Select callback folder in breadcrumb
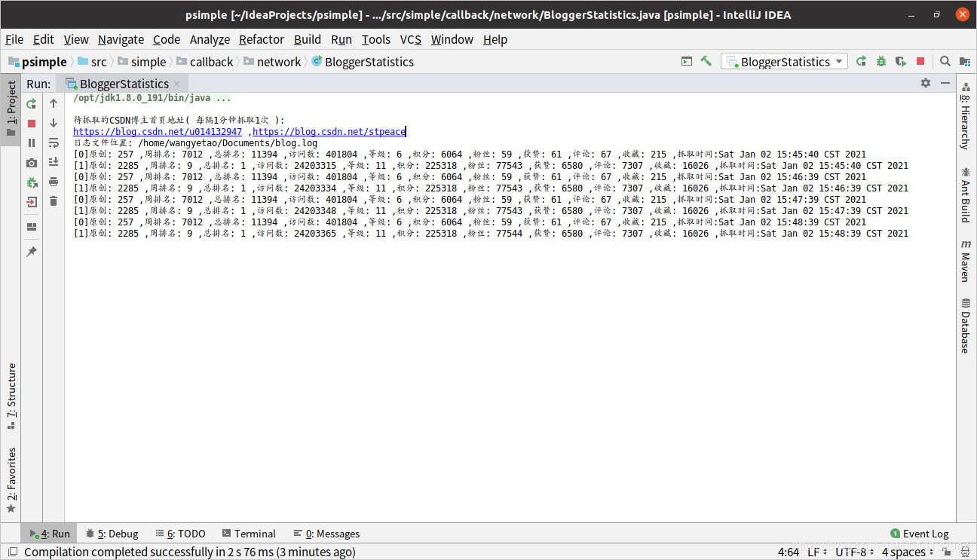977x560 pixels. [205, 62]
